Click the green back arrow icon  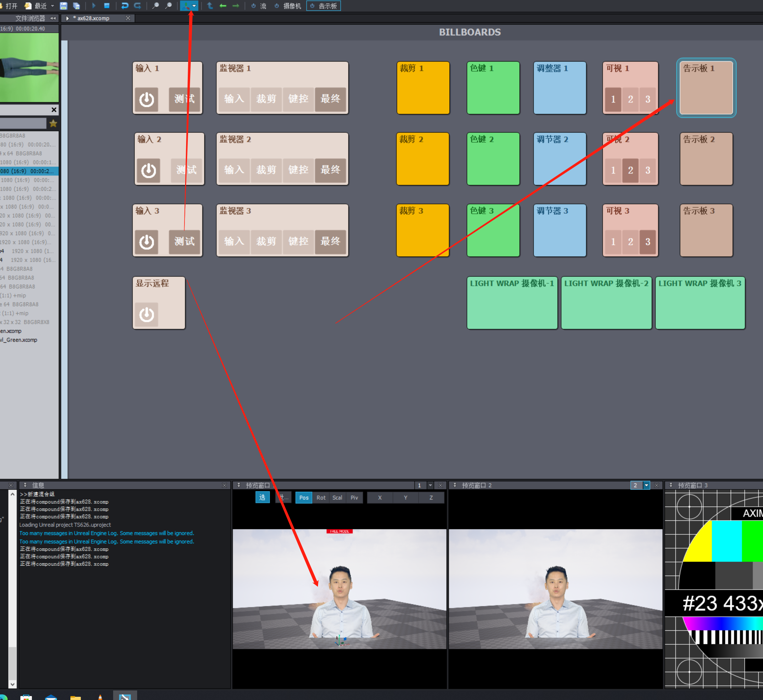pos(223,6)
